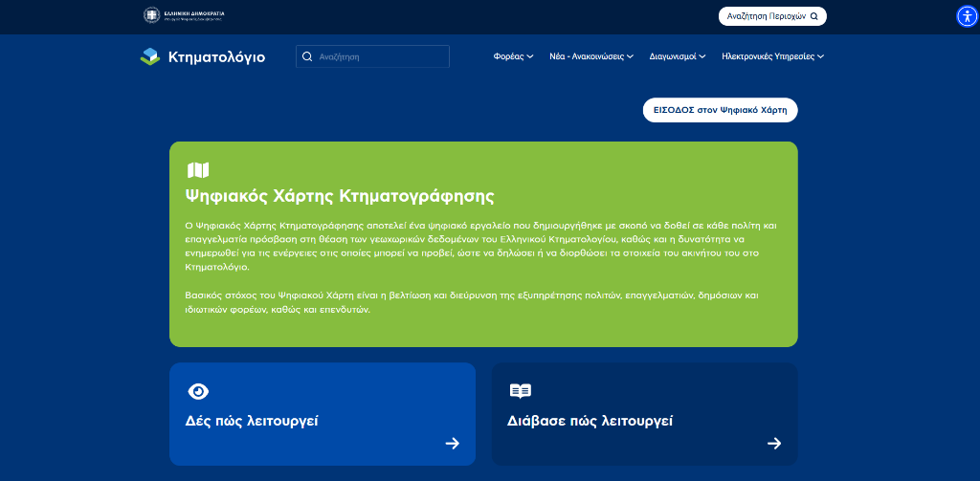
Task: Open the Διάβασε πώς λειτουργεί card
Action: click(644, 414)
